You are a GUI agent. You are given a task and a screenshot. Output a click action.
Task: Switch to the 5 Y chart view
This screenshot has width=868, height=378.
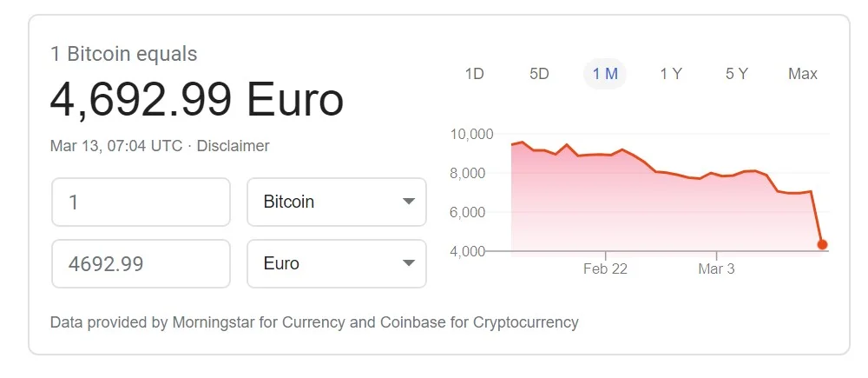click(737, 74)
